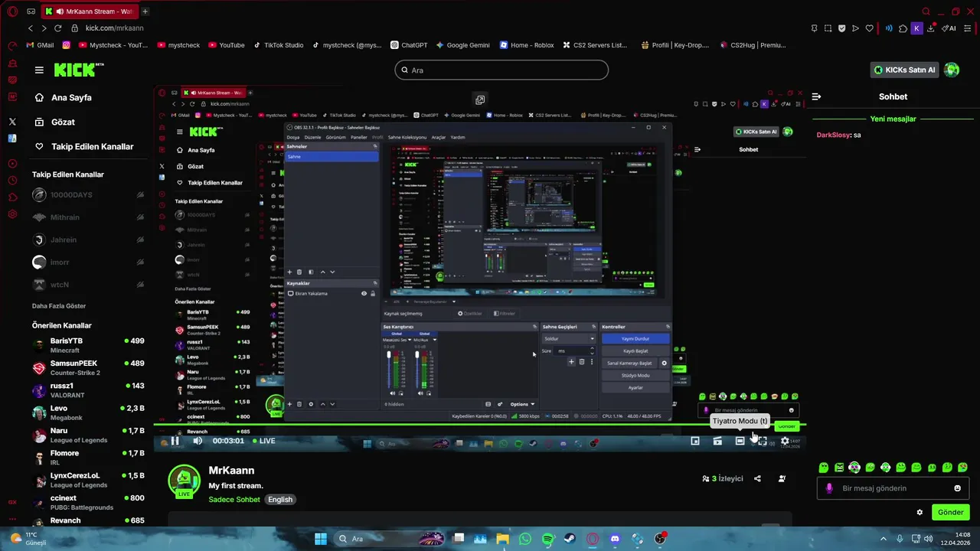Open recommended channel Naru
This screenshot has height=551, width=980.
[88, 435]
